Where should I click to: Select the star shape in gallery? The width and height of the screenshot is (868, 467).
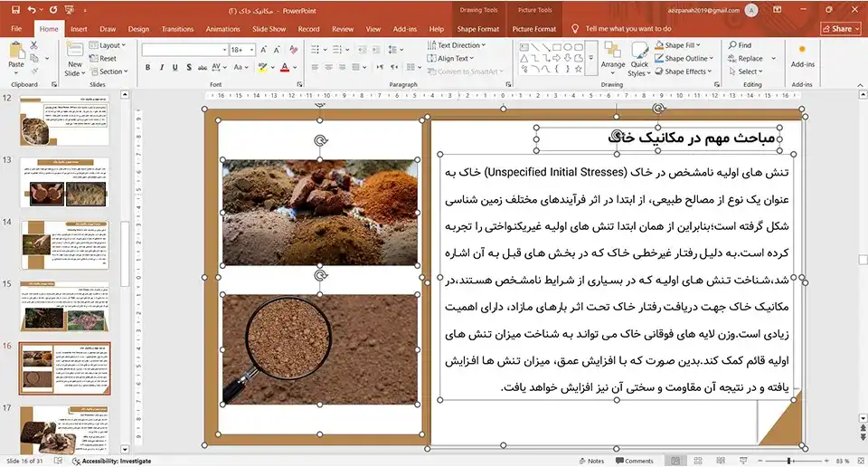(578, 70)
